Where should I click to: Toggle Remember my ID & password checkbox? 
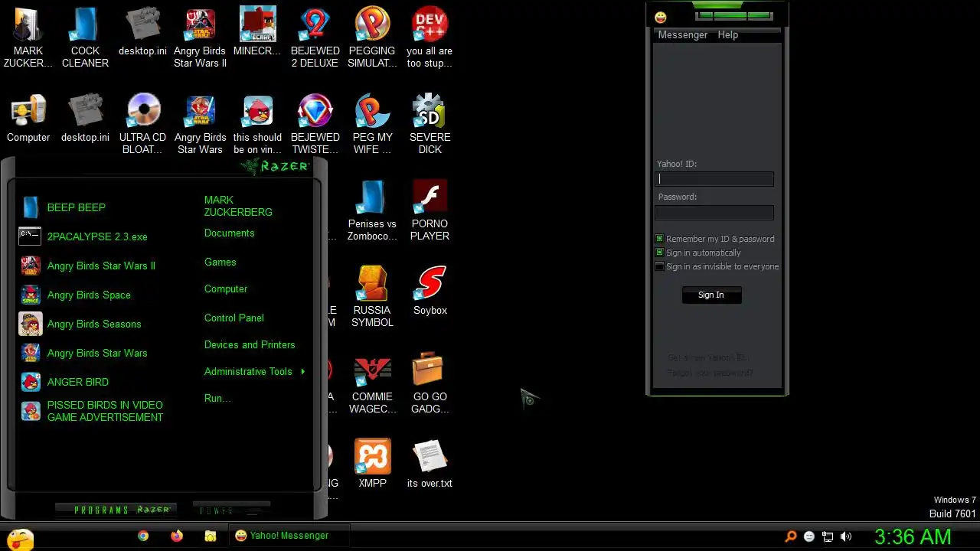click(x=659, y=239)
